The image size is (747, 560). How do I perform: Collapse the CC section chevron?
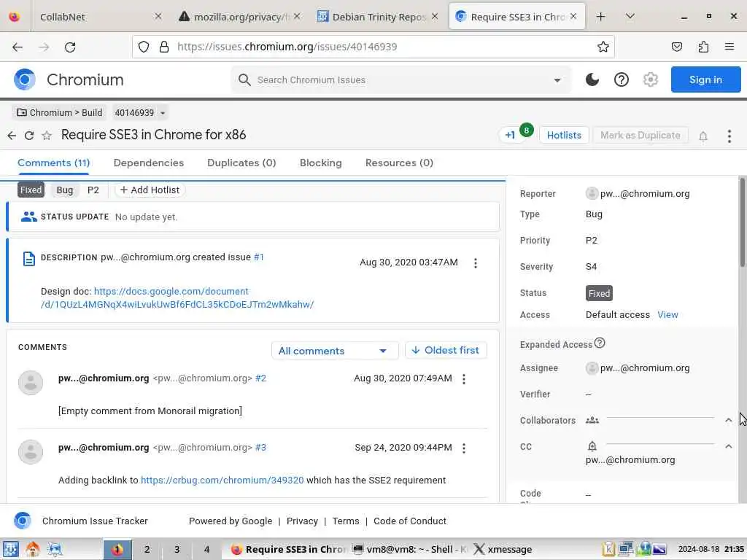pos(729,446)
